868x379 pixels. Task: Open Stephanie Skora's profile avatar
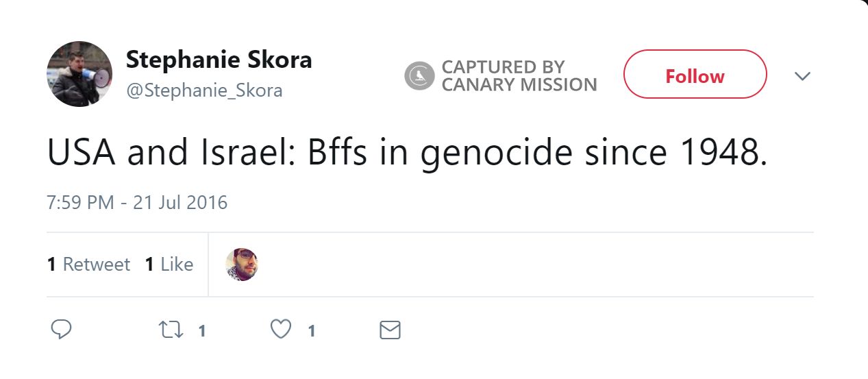pyautogui.click(x=79, y=74)
